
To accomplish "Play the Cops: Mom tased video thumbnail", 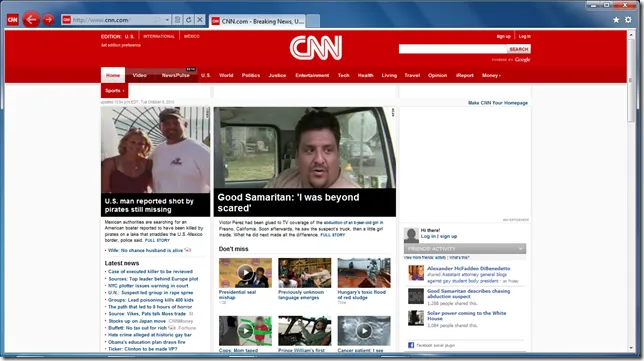I will pos(245,331).
